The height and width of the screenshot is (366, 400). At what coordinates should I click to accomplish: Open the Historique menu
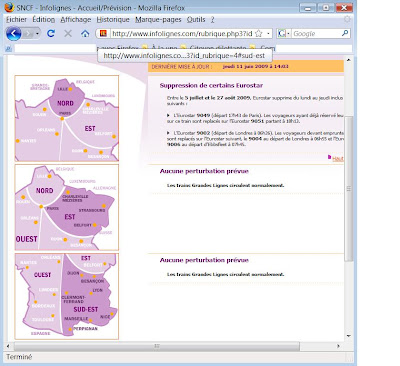pos(113,20)
